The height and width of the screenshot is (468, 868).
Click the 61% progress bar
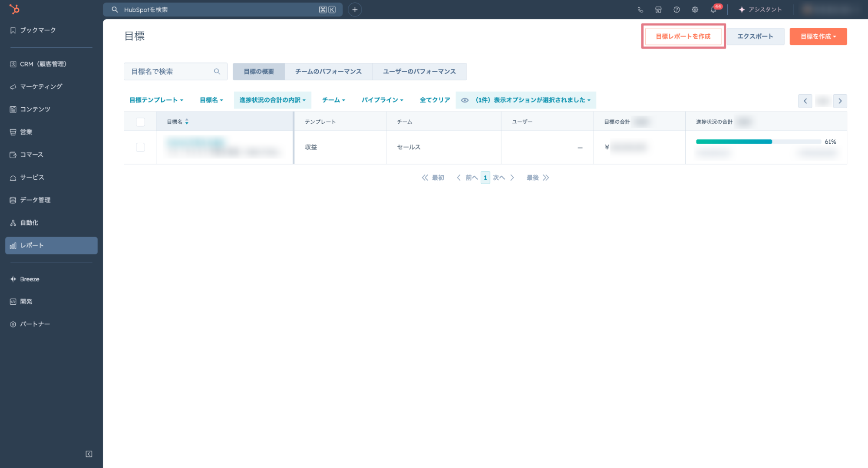point(758,142)
